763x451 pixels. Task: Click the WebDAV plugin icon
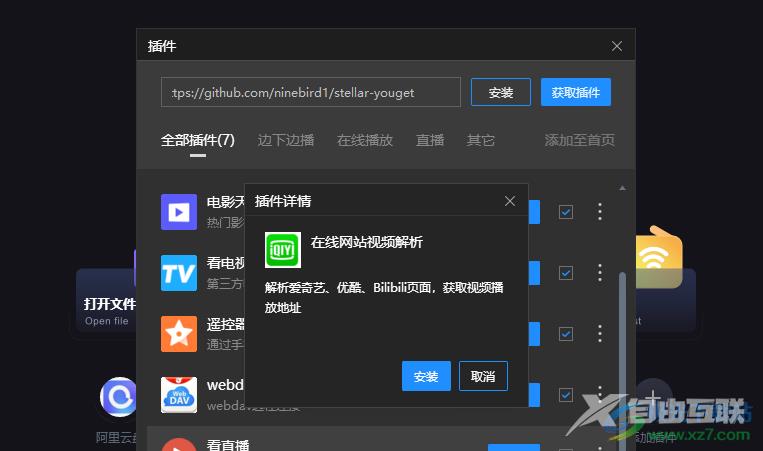[x=179, y=395]
